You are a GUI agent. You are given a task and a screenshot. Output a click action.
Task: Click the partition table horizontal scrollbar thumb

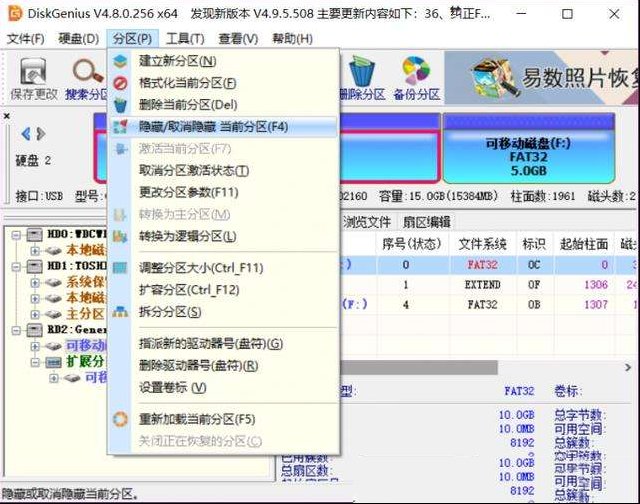tap(418, 367)
